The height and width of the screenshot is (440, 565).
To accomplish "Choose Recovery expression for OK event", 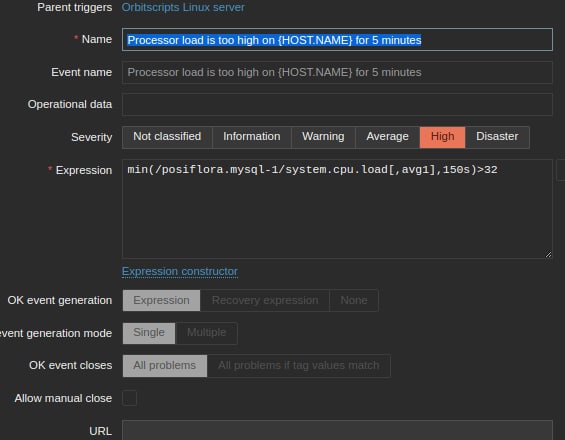I will 265,301.
